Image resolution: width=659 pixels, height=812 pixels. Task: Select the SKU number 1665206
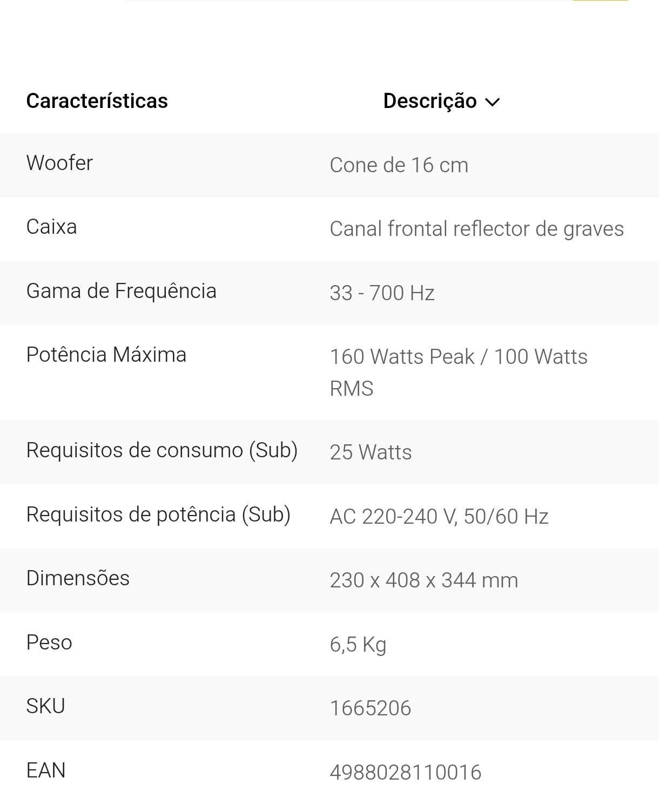pos(371,708)
